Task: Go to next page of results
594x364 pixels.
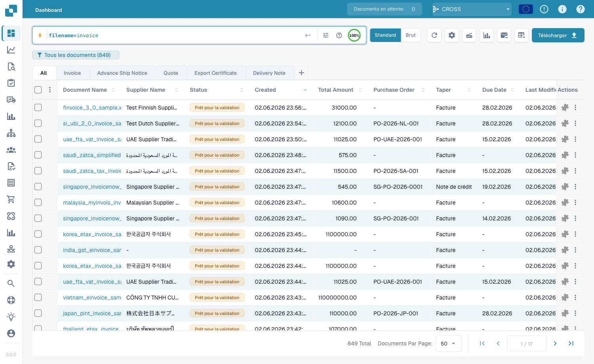Action: tap(555, 343)
